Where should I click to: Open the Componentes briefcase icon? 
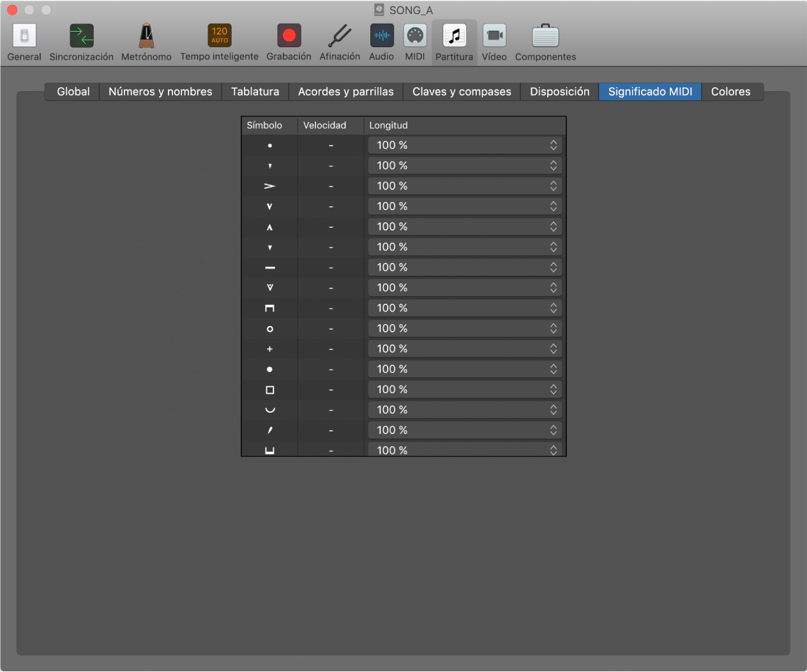[x=545, y=37]
